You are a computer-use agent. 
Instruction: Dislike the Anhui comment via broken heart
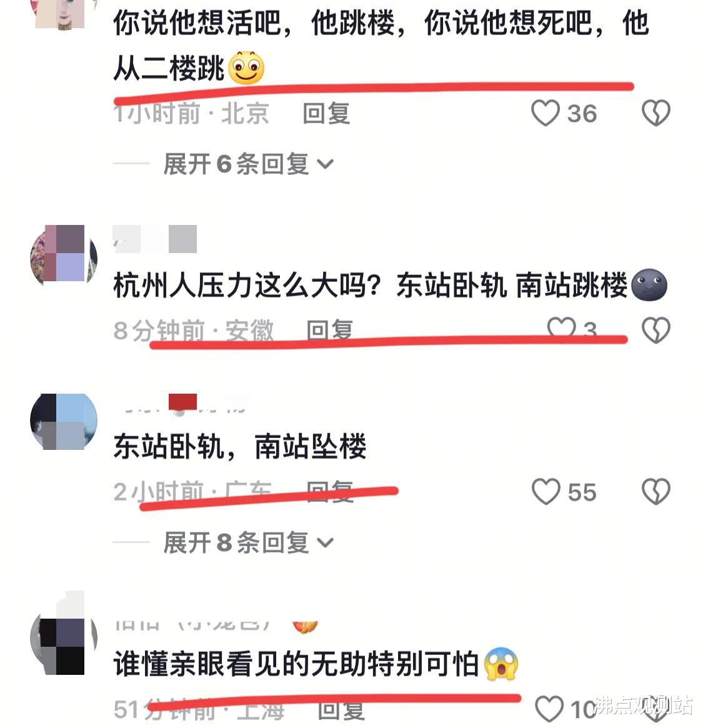coord(656,330)
